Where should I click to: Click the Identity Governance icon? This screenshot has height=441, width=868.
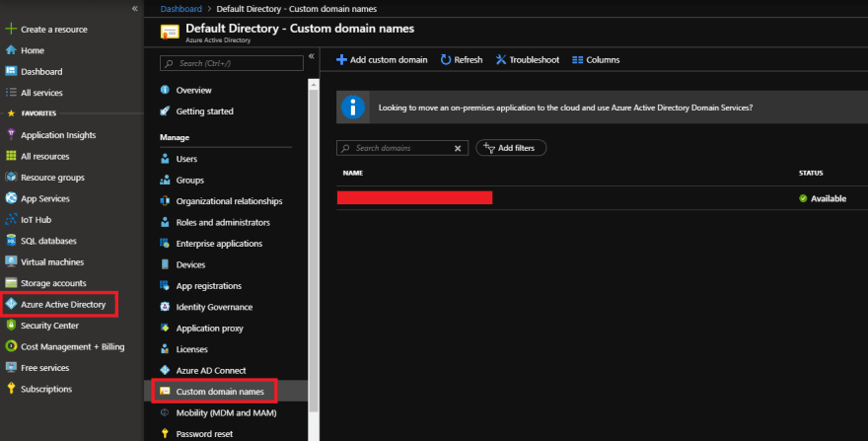[165, 307]
